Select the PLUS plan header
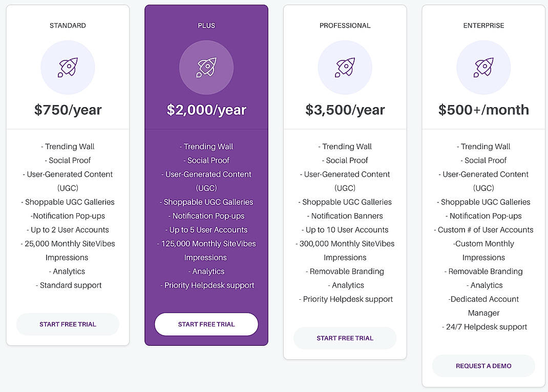Image resolution: width=548 pixels, height=392 pixels. click(206, 25)
